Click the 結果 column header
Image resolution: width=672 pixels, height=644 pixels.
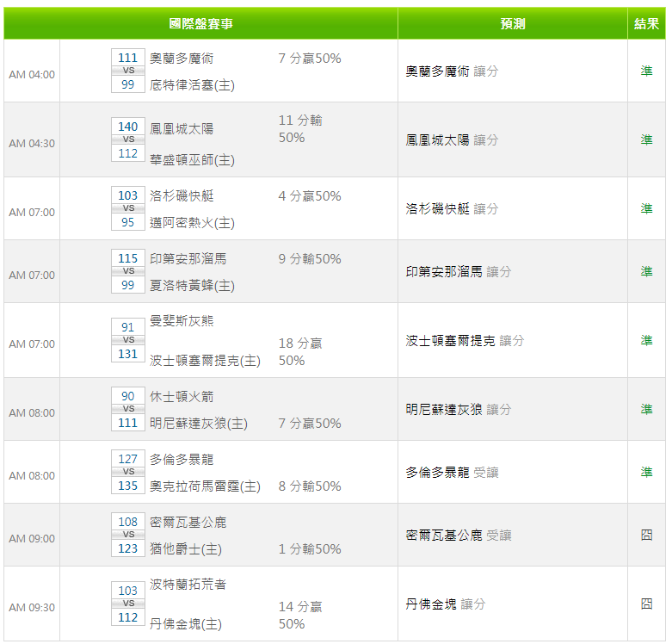[646, 23]
